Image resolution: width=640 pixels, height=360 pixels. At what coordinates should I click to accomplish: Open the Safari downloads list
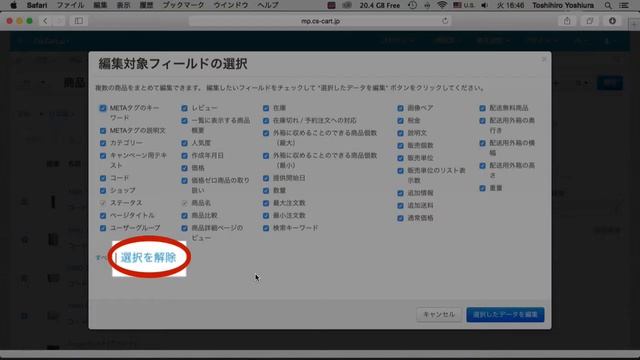[612, 21]
